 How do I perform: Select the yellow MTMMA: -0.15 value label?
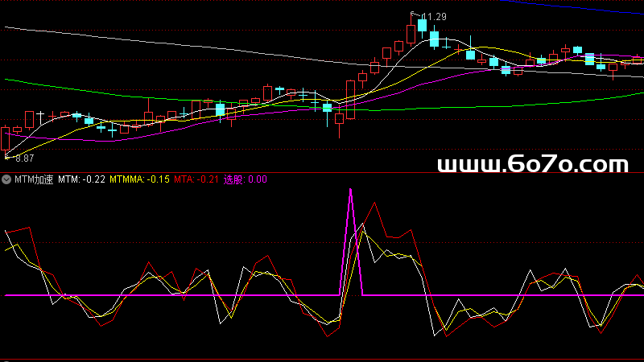139,180
